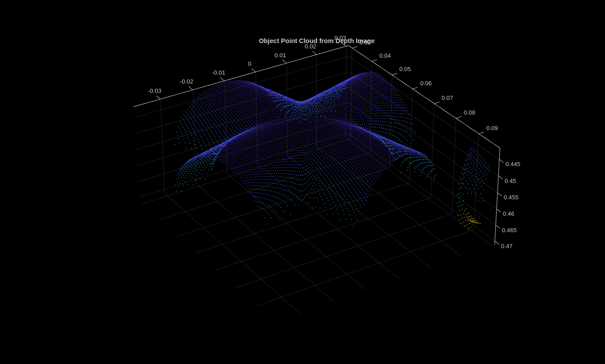Select the 0.09 axis tick label

click(492, 128)
